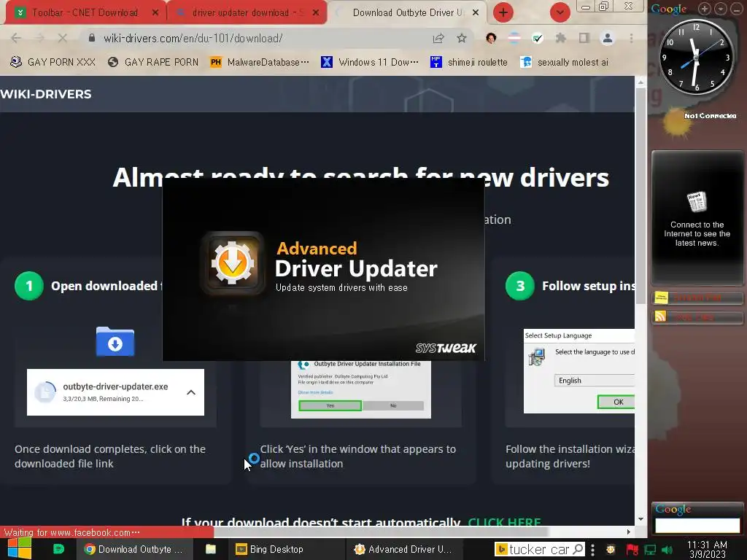The width and height of the screenshot is (747, 560).
Task: Click the blue download folder icon
Action: pyautogui.click(x=115, y=341)
